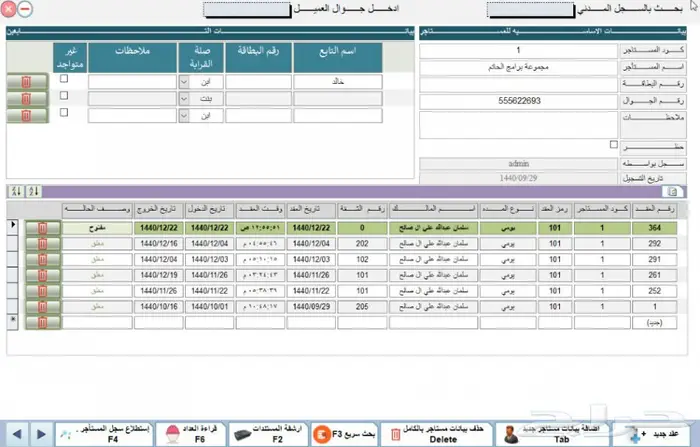Click the رقم البطاقة cell in the خالد row
This screenshot has height=447, width=700.
point(258,82)
